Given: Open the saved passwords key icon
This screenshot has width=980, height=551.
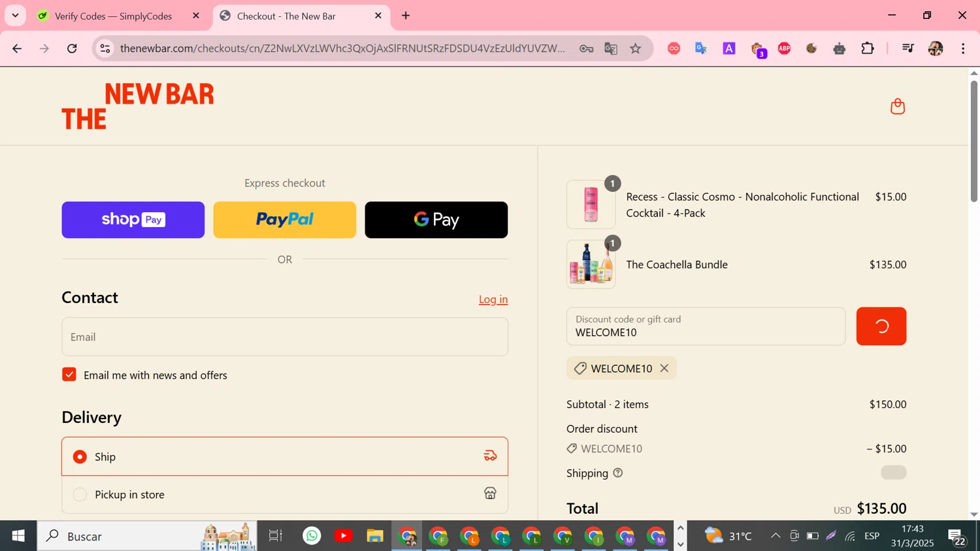Looking at the screenshot, I should pos(586,48).
